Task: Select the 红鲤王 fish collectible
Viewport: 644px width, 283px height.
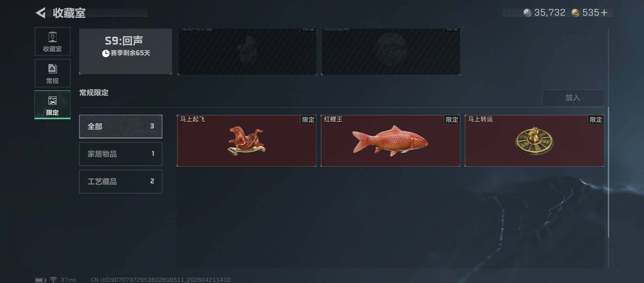Action: (390, 141)
